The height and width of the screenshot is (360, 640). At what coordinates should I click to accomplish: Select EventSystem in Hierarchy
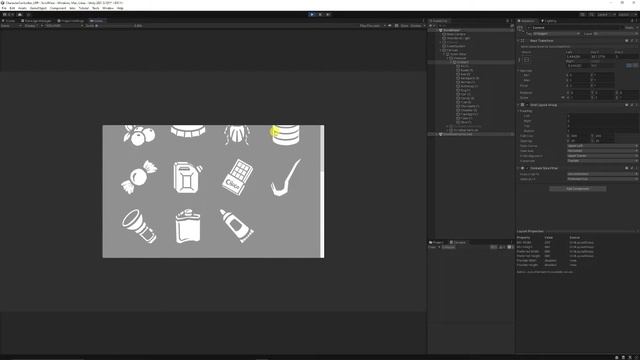[x=456, y=46]
